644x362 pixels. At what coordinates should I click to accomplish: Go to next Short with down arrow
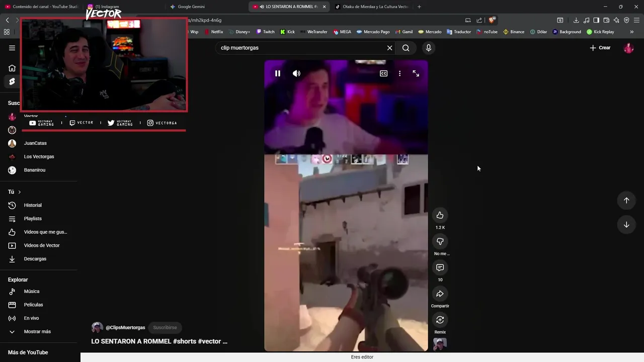point(626,225)
